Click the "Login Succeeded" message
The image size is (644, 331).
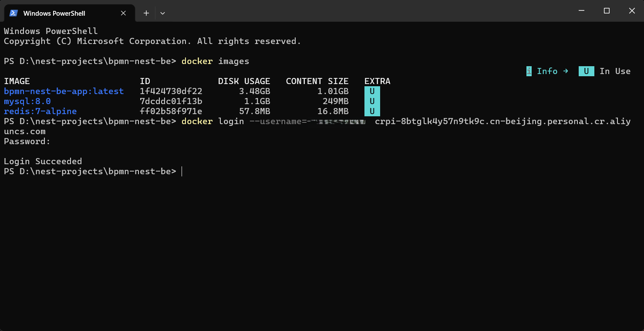click(x=43, y=161)
